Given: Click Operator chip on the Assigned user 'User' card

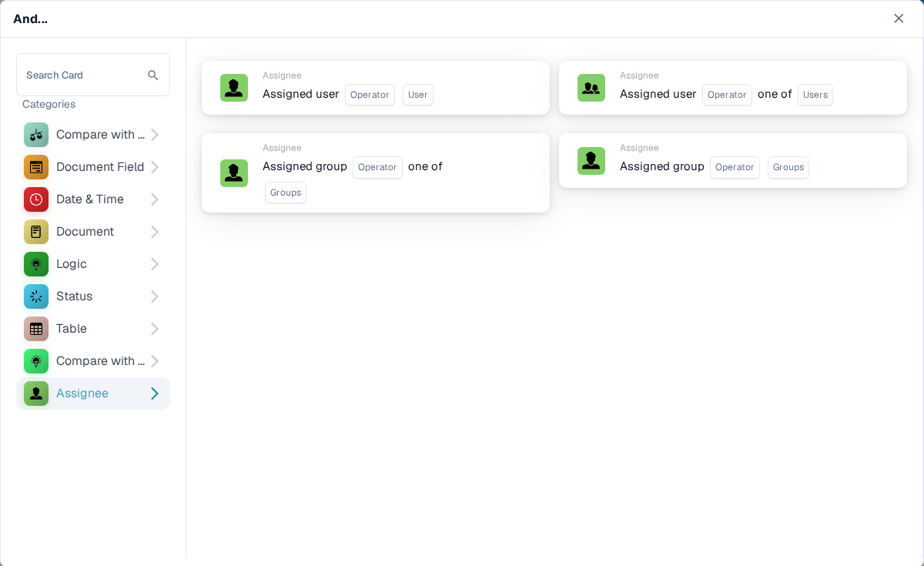Looking at the screenshot, I should (x=370, y=95).
